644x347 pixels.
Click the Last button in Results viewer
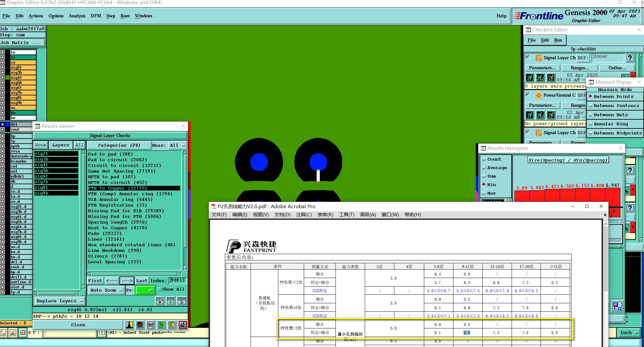click(142, 281)
